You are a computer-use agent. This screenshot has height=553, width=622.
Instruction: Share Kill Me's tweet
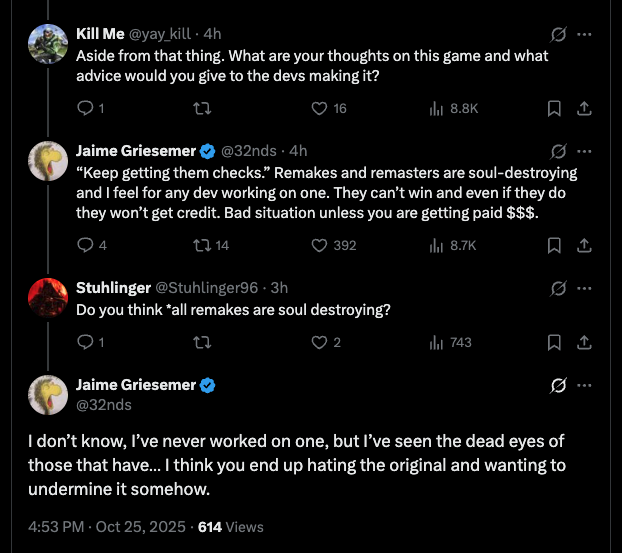pos(585,108)
